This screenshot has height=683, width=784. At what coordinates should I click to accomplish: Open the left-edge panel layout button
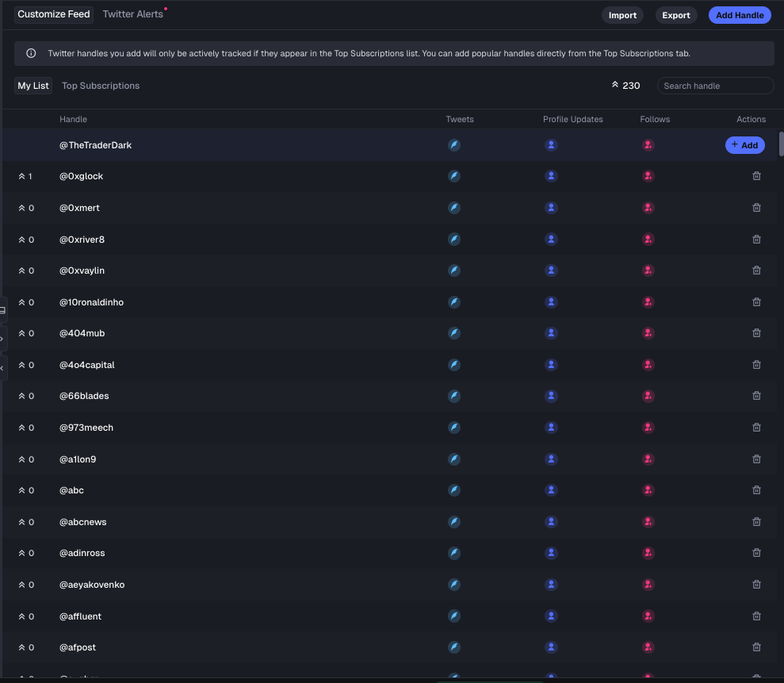(2, 309)
